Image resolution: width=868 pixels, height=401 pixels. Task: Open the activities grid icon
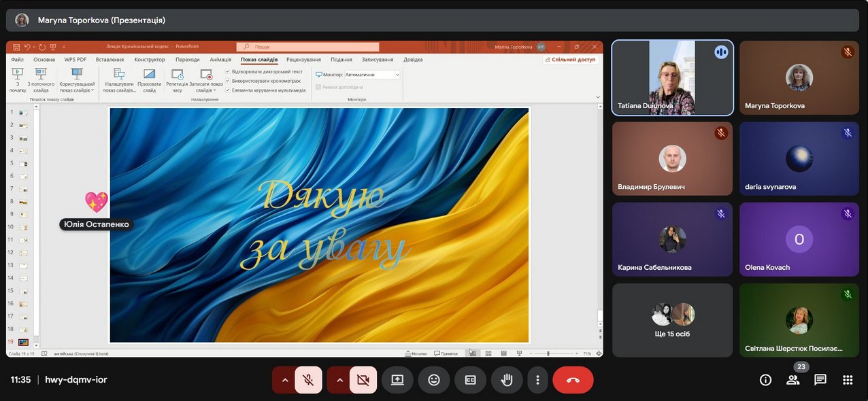point(848,380)
